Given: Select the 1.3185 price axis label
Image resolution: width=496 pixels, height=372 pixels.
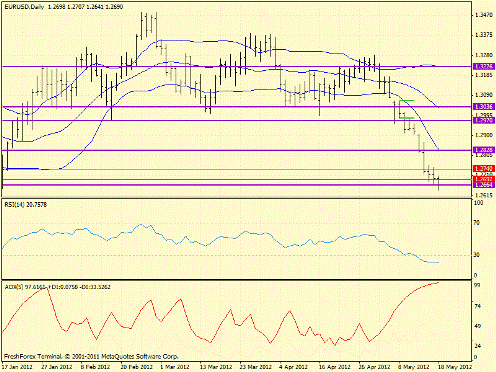Looking at the screenshot, I should [x=484, y=75].
